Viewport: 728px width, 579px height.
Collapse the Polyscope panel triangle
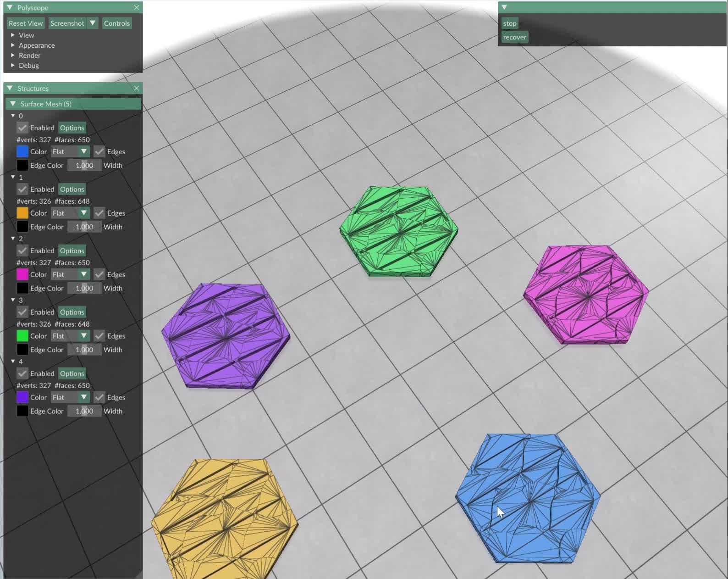(x=10, y=7)
